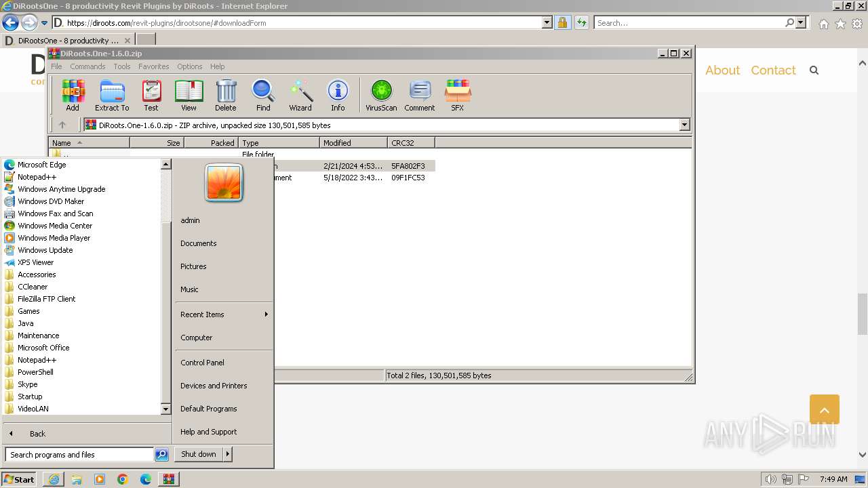This screenshot has height=488, width=868.
Task: Sort the archive list by Name column
Action: [x=89, y=143]
